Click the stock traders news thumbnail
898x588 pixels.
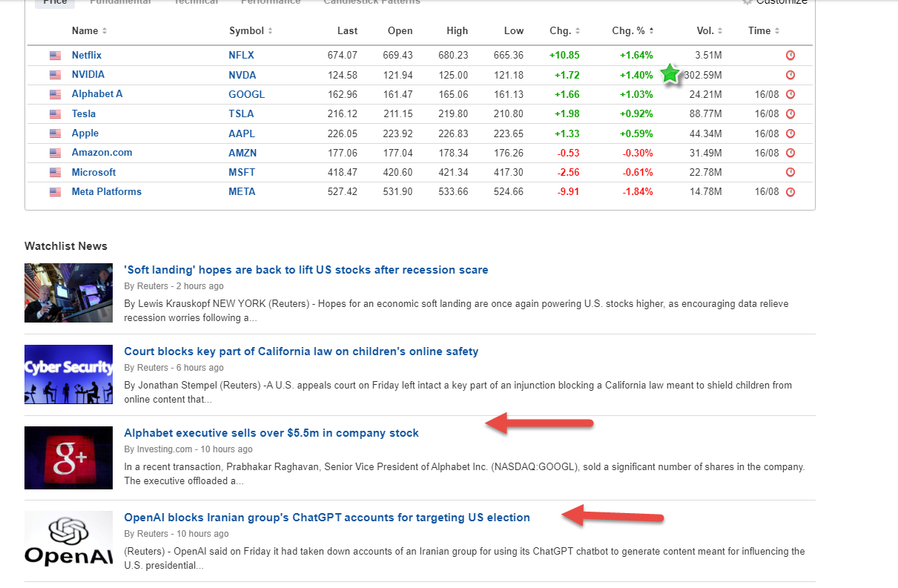pos(68,292)
